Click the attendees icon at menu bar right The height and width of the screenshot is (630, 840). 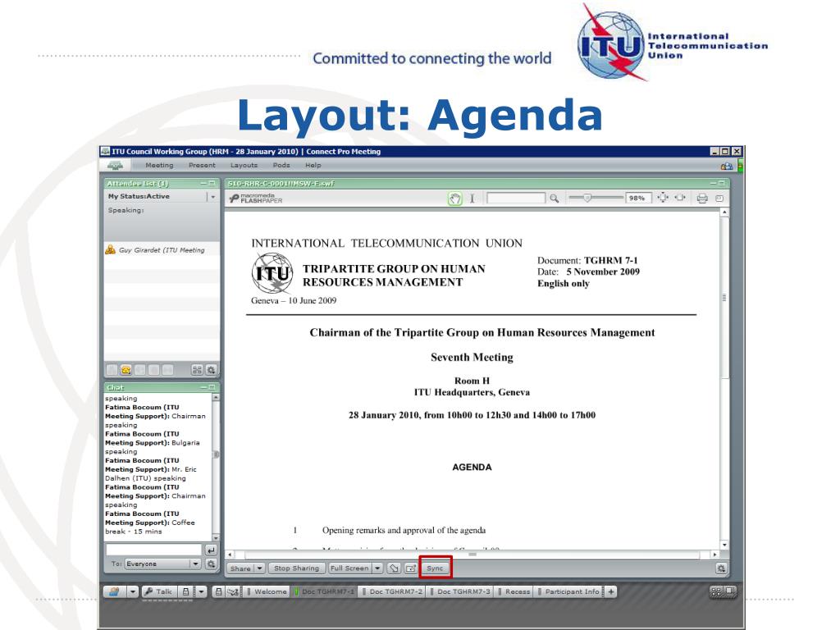tap(727, 166)
